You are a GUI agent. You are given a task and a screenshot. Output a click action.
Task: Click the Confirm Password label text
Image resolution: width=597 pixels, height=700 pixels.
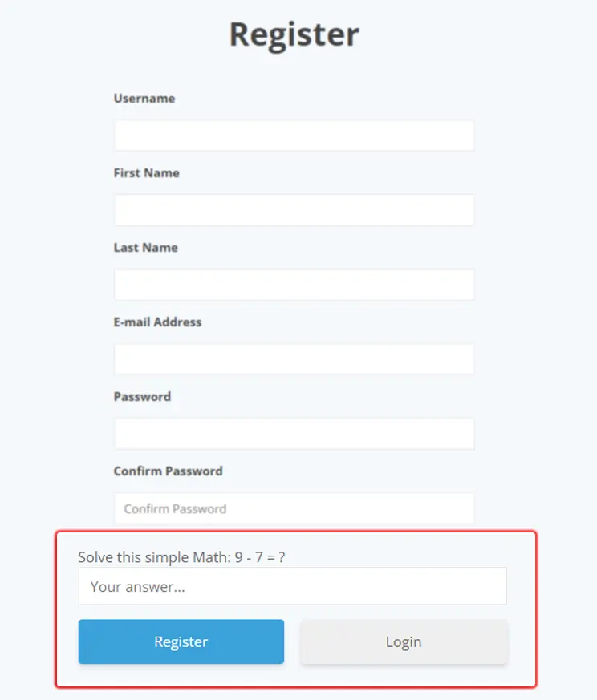click(x=169, y=471)
